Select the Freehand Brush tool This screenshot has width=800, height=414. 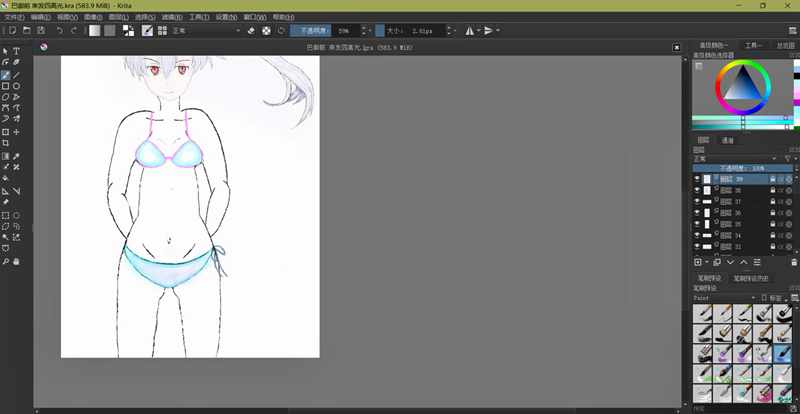(6, 75)
